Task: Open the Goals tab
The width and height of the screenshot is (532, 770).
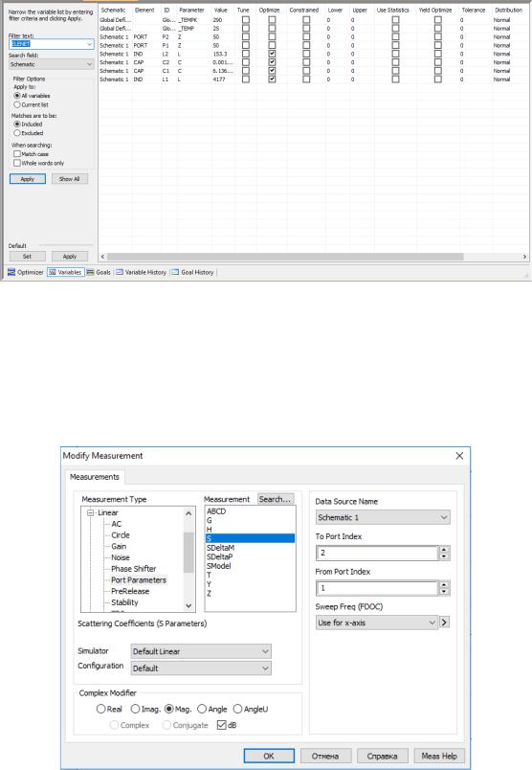Action: tap(99, 272)
